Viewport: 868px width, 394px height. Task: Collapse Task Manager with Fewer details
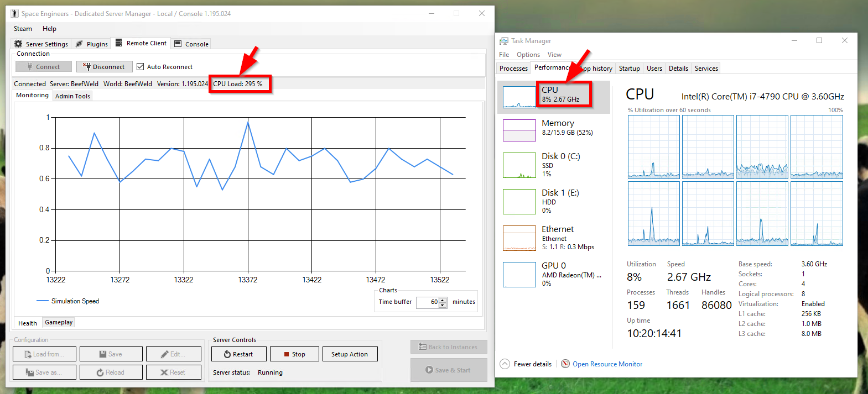pos(526,364)
